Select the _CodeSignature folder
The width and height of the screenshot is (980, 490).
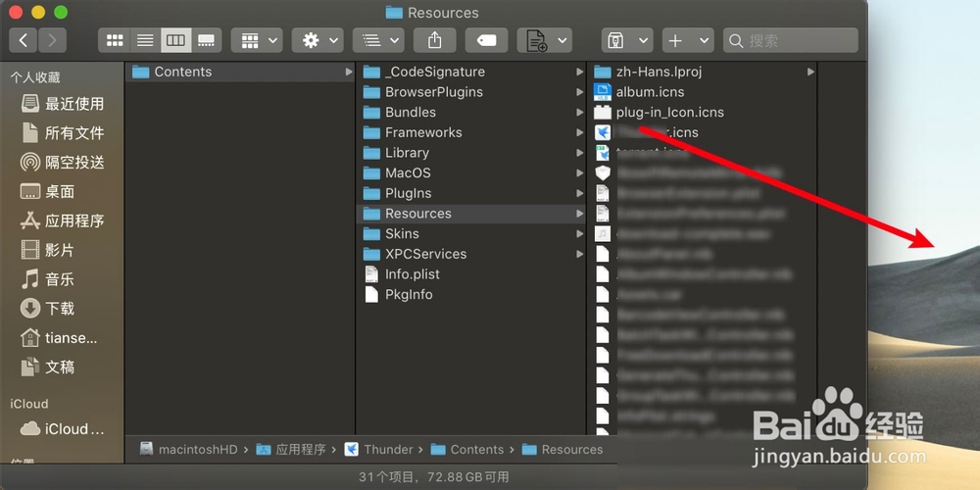coord(470,72)
